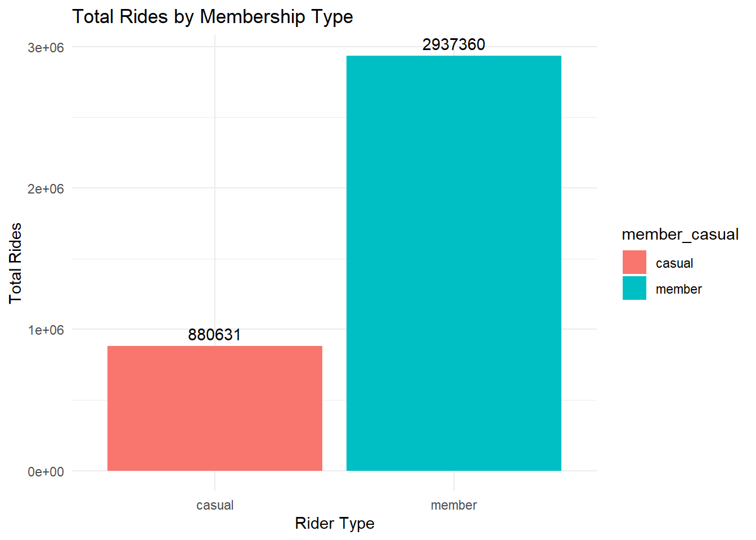
Task: Click the 1e+06 y-axis tick label
Action: click(46, 330)
